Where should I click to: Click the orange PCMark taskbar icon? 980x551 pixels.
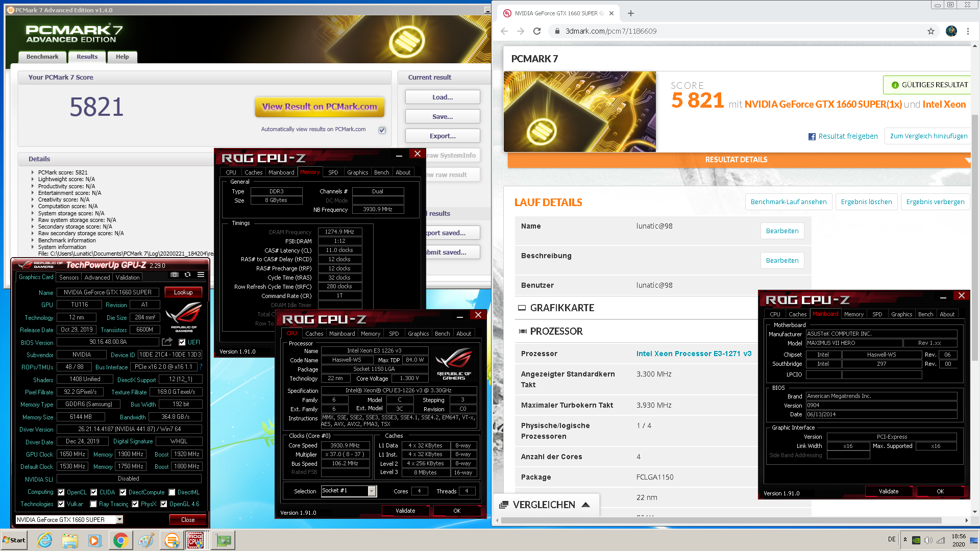(x=172, y=540)
